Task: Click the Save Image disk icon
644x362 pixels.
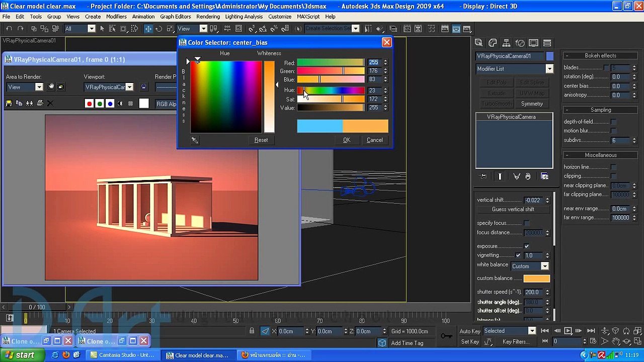Action: (x=9, y=104)
